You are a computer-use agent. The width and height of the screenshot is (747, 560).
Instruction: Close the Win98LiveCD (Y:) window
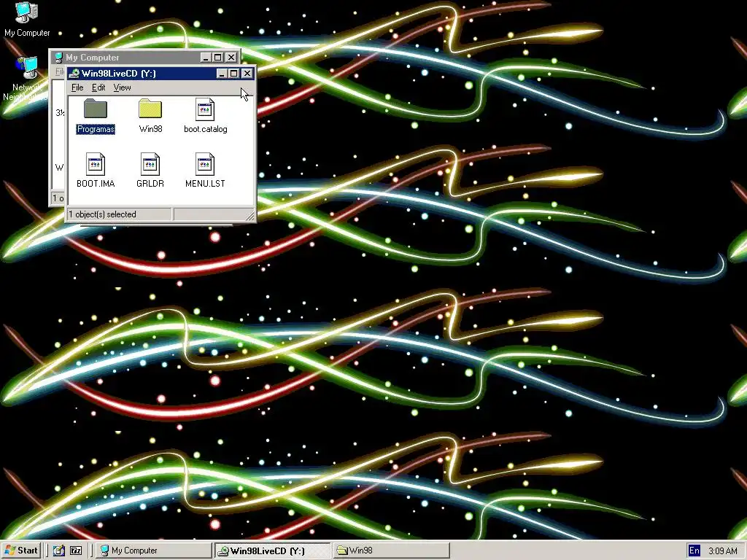[x=247, y=74]
